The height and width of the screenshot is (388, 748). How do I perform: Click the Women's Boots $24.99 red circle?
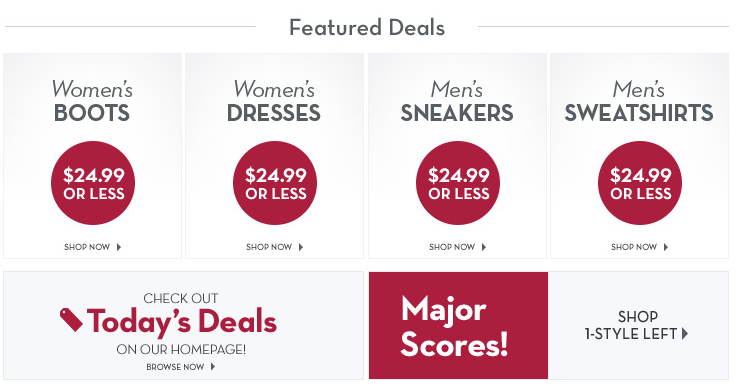[x=93, y=183]
